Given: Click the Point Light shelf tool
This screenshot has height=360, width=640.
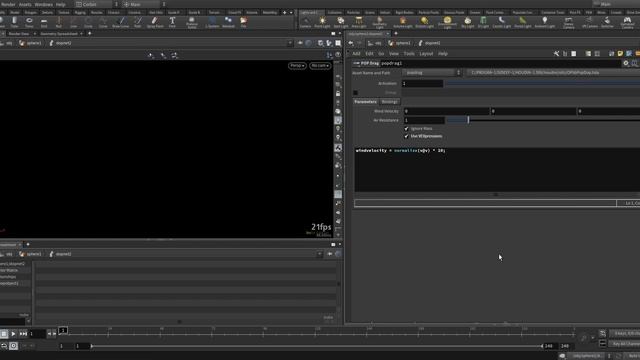Looking at the screenshot, I should pyautogui.click(x=322, y=22).
